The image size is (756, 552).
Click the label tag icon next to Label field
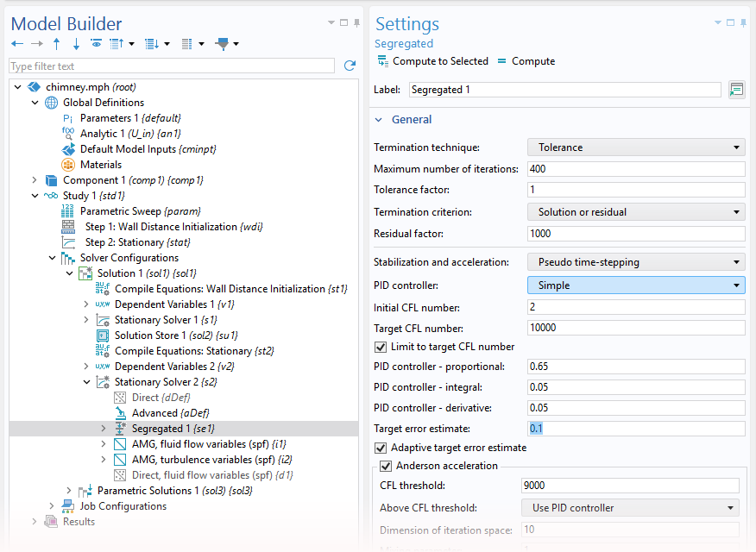click(x=735, y=90)
